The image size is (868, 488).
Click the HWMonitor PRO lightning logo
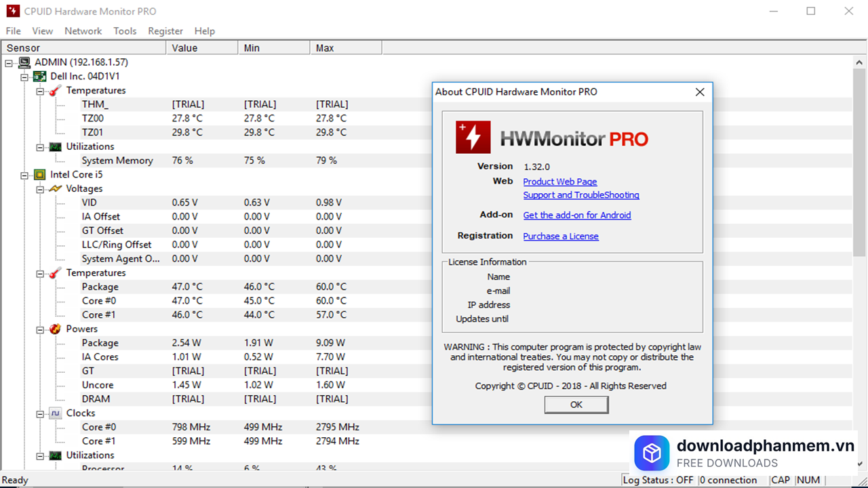click(x=473, y=136)
